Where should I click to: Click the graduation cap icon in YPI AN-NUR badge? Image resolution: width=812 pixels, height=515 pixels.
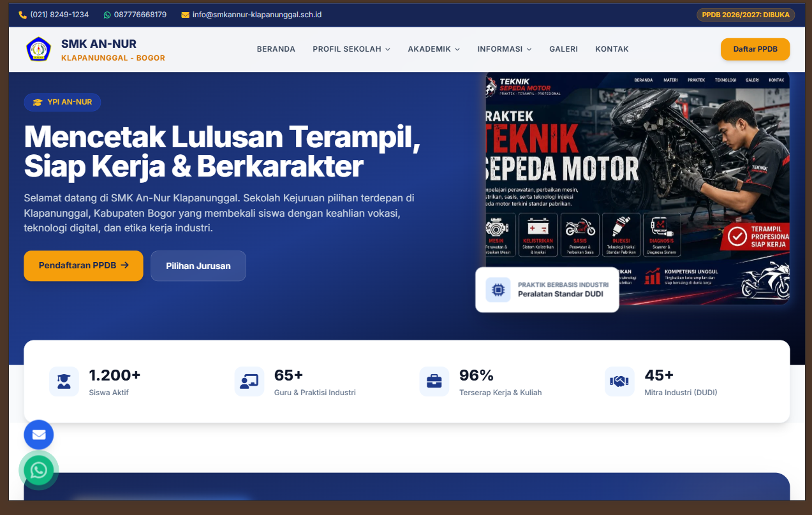(x=38, y=102)
